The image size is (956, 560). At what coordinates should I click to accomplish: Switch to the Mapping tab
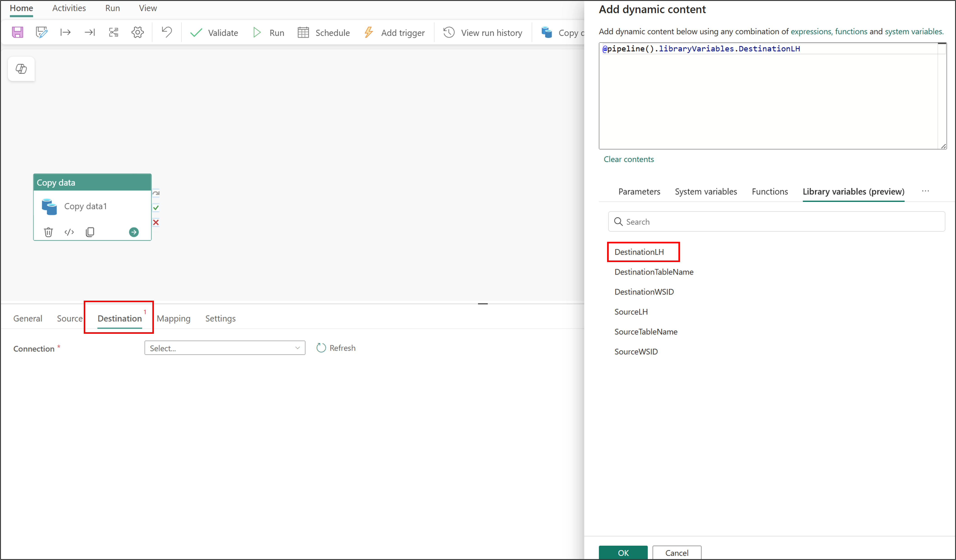173,318
